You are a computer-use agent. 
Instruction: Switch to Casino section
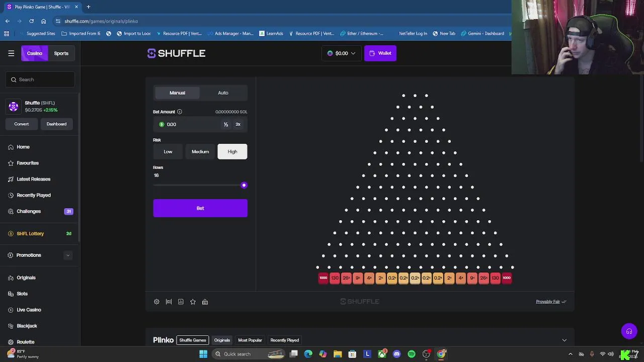pyautogui.click(x=35, y=53)
